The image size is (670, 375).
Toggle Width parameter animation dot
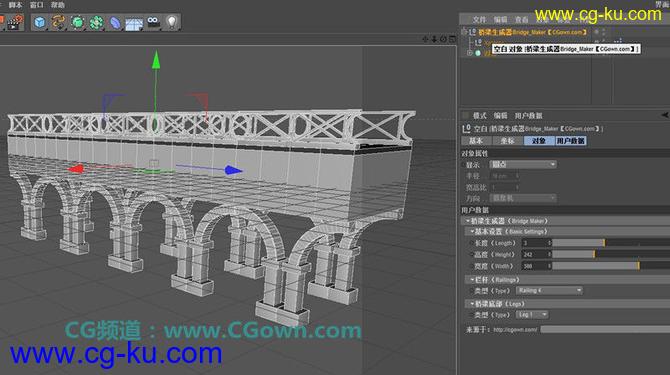(x=472, y=266)
